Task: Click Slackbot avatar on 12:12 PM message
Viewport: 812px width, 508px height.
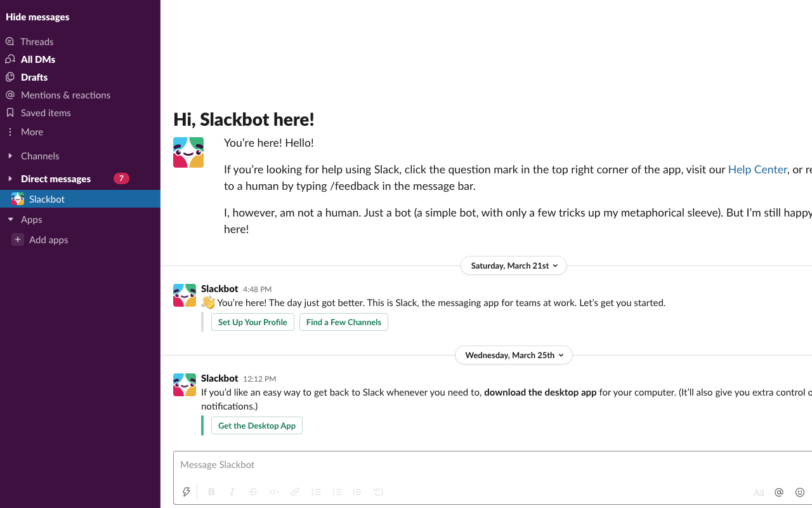Action: [185, 385]
